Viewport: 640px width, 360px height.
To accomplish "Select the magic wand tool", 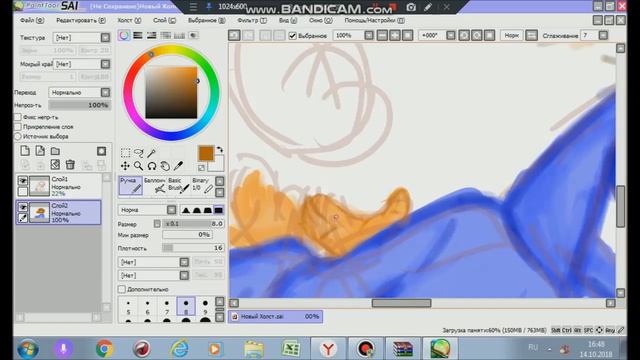I will pos(152,153).
